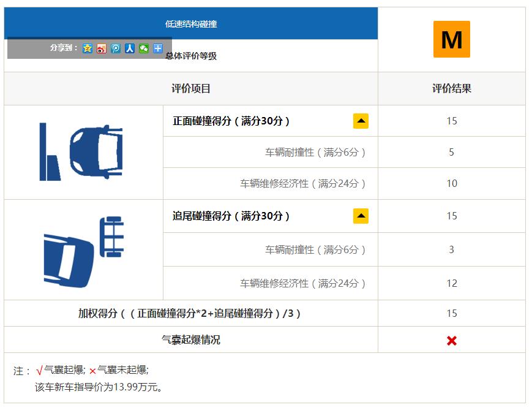Screen dimensions: 532x410
Task: Click 气囊起爆情况 row label
Action: [x=191, y=340]
